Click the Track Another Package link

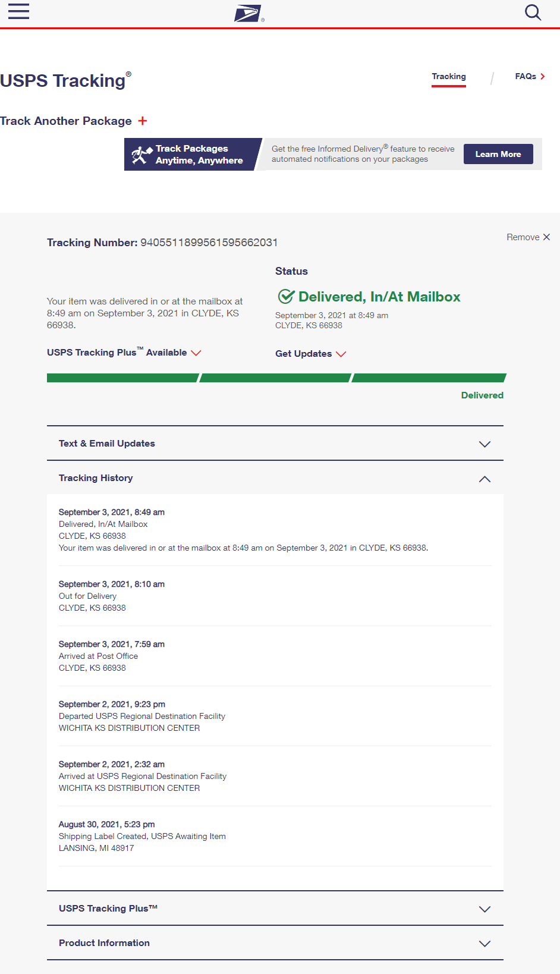click(x=66, y=121)
